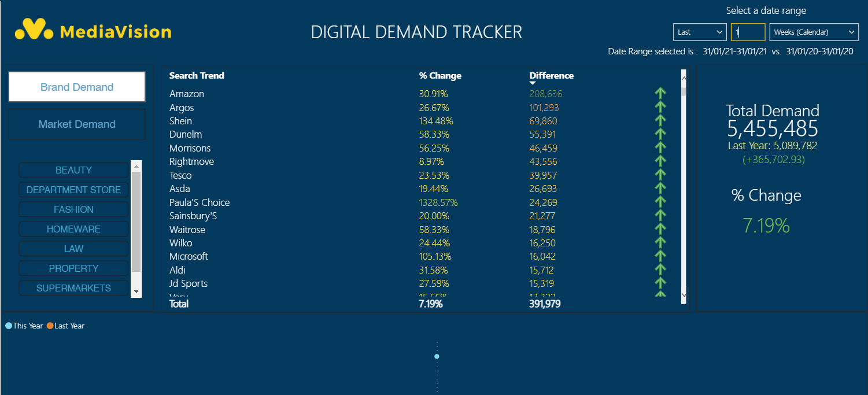
Task: Click the This Year chart data point
Action: (437, 356)
